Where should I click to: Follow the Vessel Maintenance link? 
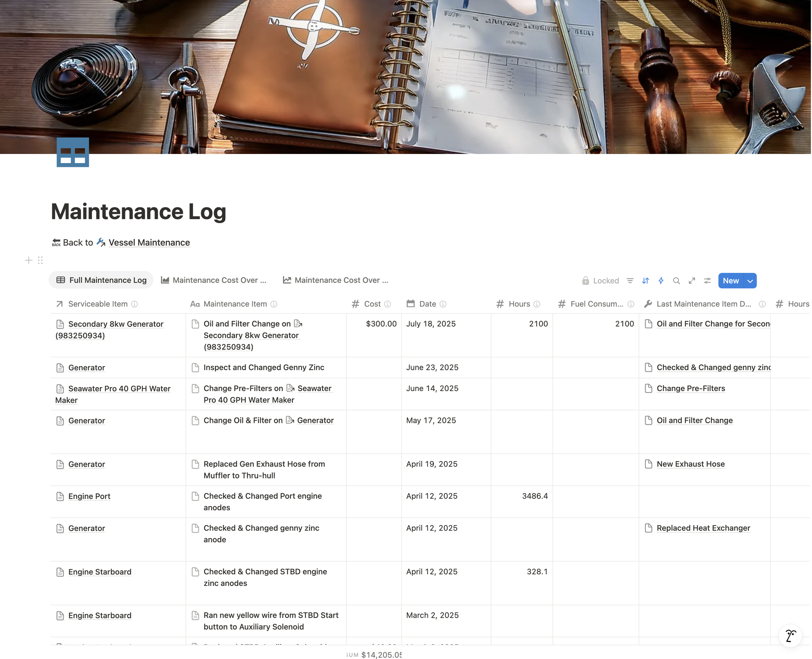pos(149,243)
